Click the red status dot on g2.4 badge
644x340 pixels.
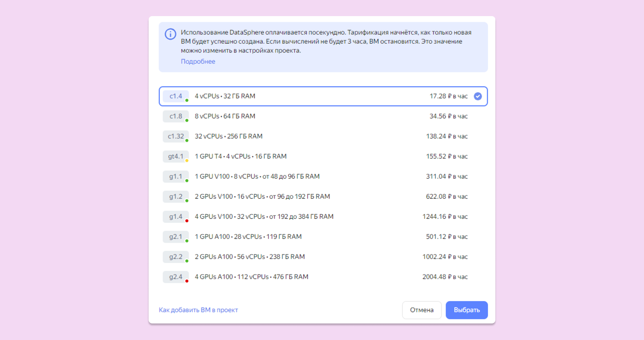coord(187,281)
